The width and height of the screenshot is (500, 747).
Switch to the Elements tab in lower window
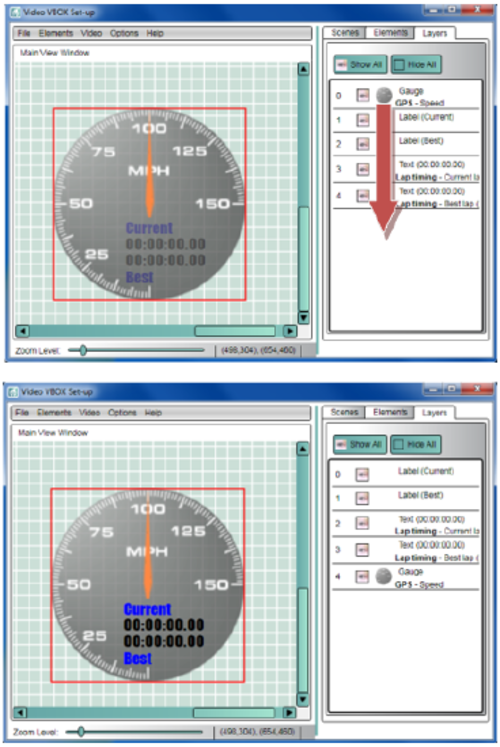(x=390, y=412)
